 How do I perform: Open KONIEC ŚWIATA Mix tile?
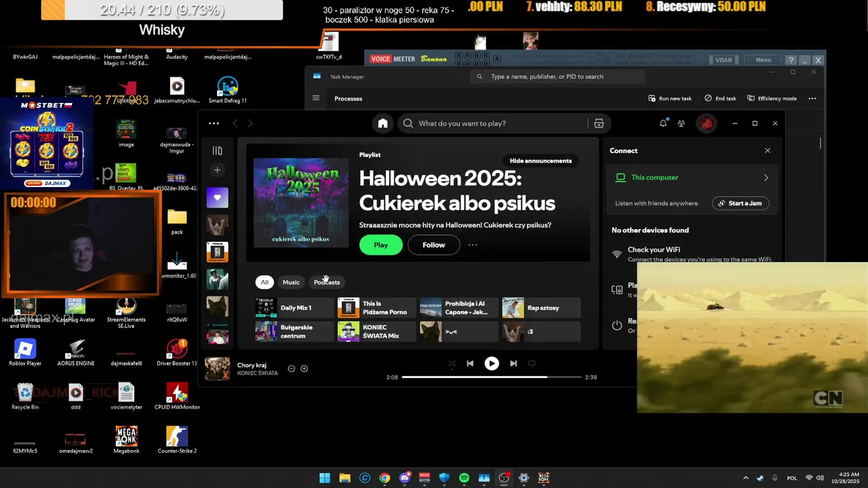click(x=376, y=331)
